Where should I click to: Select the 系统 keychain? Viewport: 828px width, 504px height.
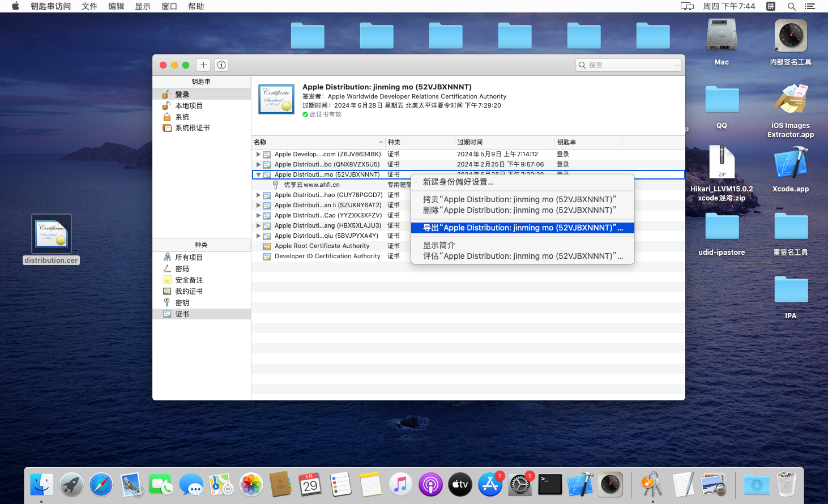(202, 117)
